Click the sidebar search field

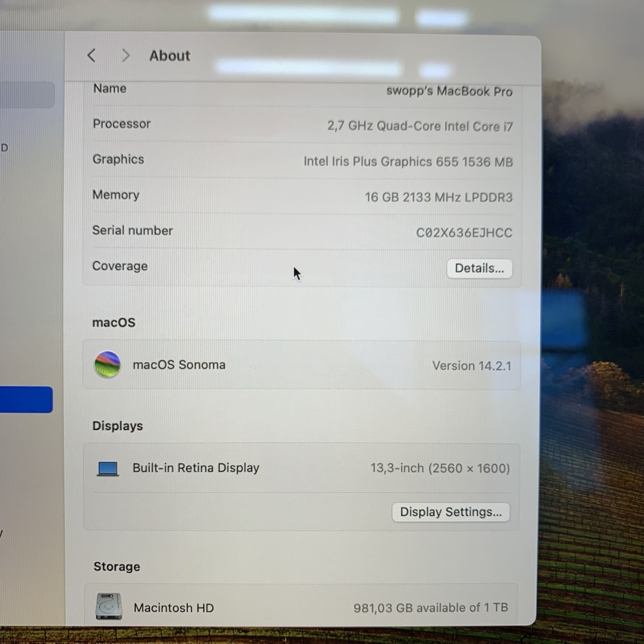27,95
